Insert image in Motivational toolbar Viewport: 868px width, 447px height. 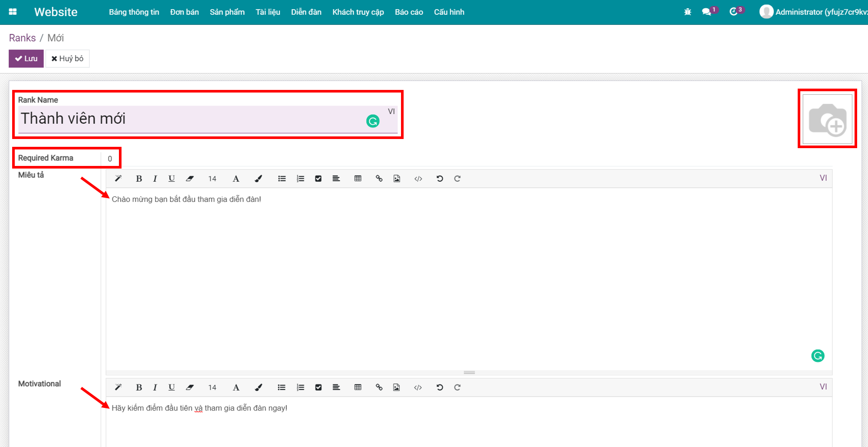click(x=397, y=387)
